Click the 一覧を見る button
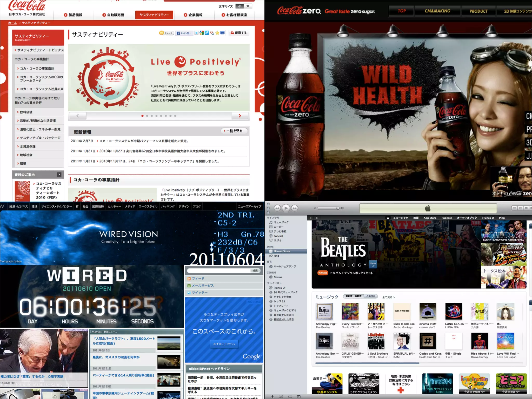The image size is (532, 399). pyautogui.click(x=234, y=131)
